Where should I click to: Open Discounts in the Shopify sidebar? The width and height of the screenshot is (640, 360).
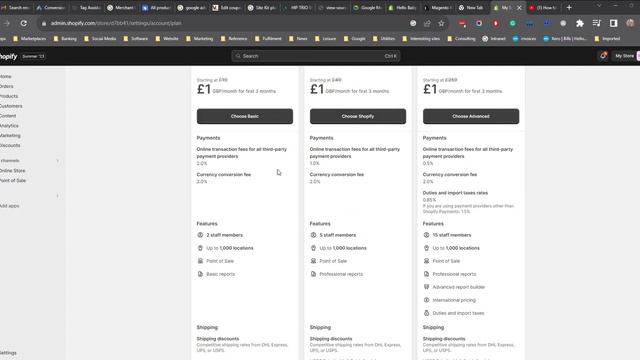[x=10, y=145]
